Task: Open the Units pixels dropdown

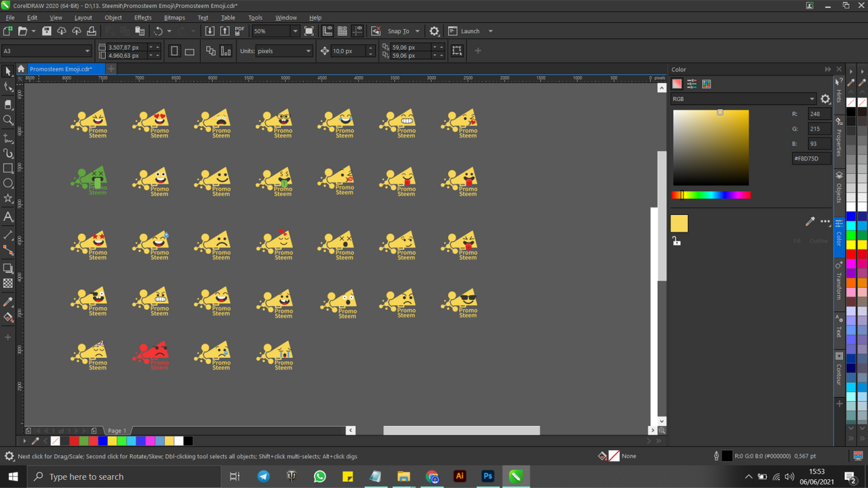Action: tap(308, 51)
